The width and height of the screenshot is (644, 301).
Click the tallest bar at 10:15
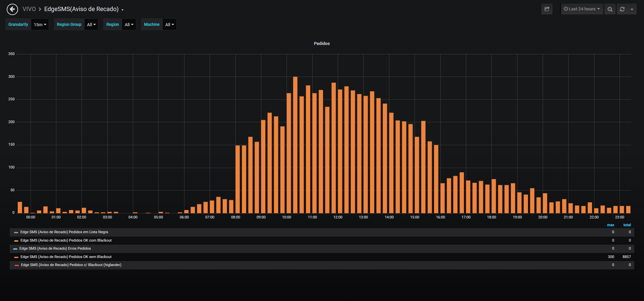[x=295, y=145]
